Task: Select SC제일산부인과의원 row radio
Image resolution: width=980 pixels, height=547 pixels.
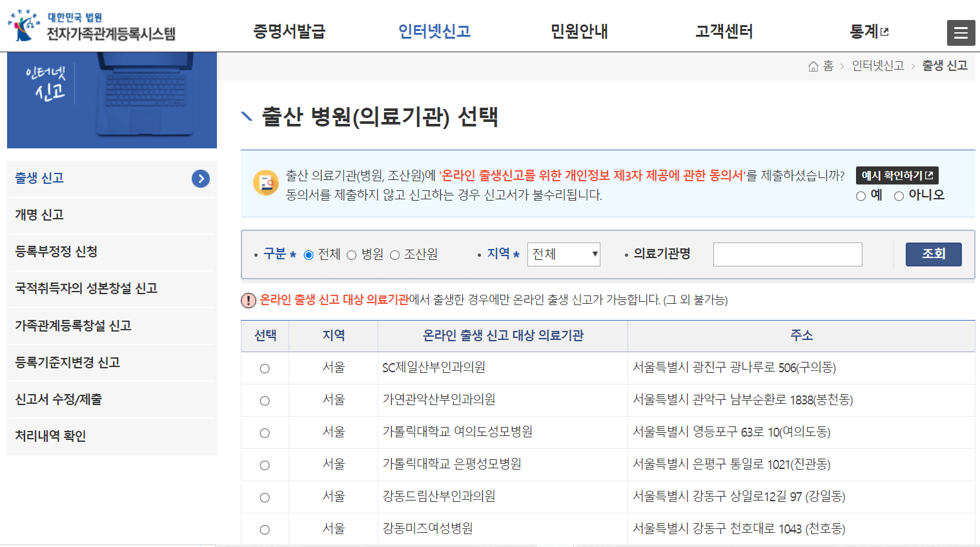Action: click(x=265, y=369)
